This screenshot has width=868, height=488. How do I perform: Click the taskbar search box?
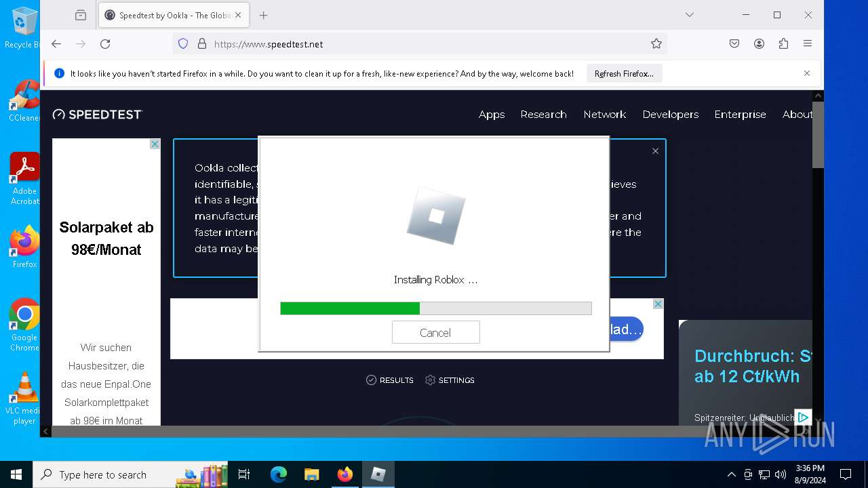[x=132, y=474]
